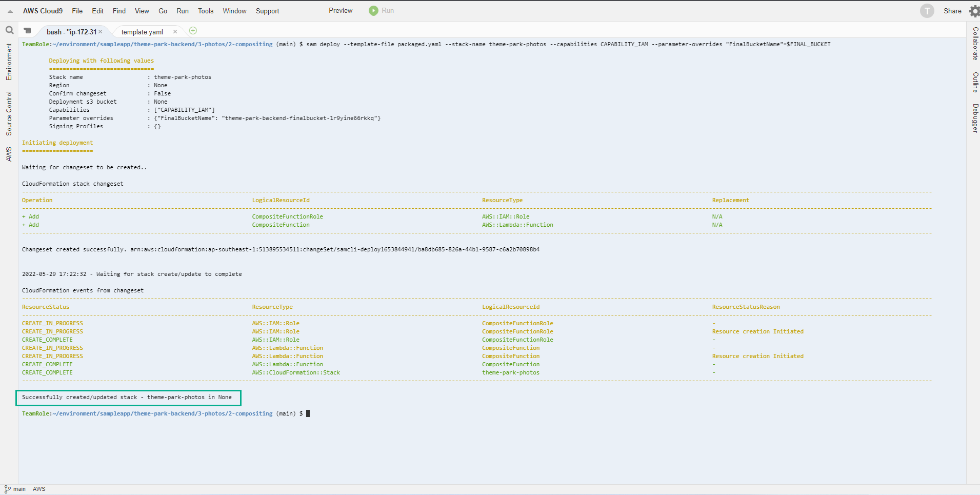Click 'Waiting for changeset to be created..' text
Image resolution: width=980 pixels, height=495 pixels.
[84, 167]
